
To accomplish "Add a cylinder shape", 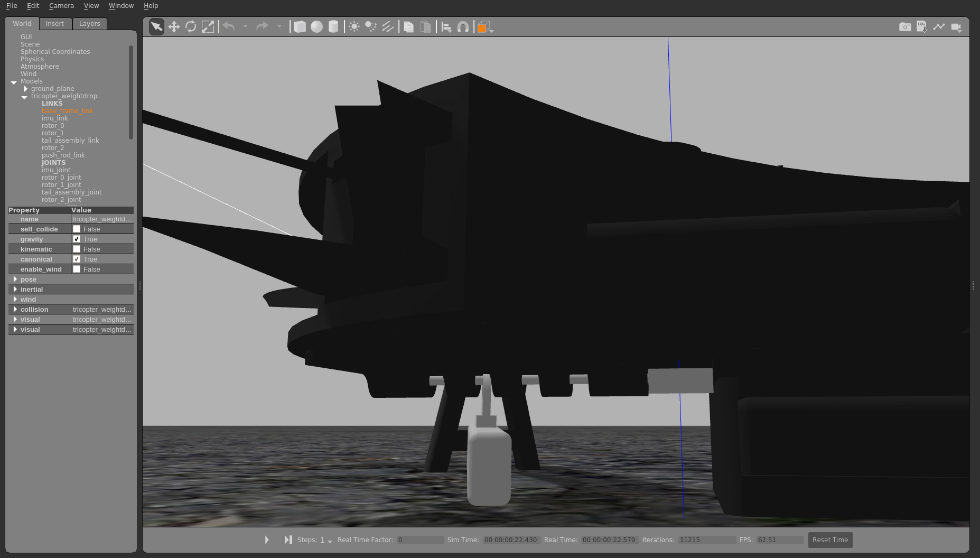I will pyautogui.click(x=333, y=26).
